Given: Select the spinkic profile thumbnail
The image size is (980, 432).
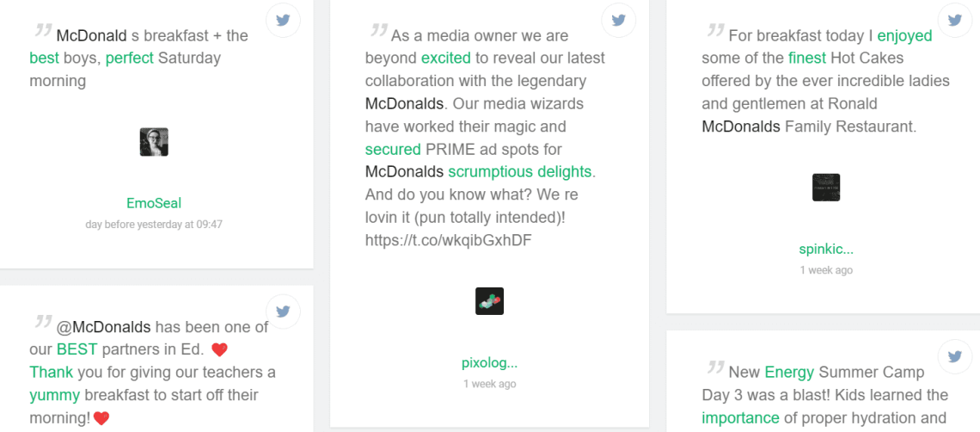Looking at the screenshot, I should [x=826, y=188].
